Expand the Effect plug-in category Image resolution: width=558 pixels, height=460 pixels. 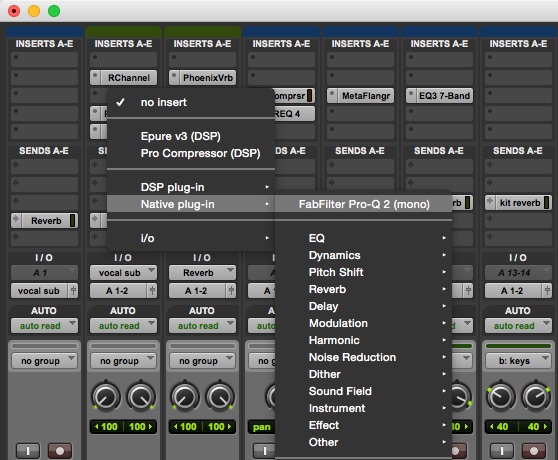click(363, 425)
